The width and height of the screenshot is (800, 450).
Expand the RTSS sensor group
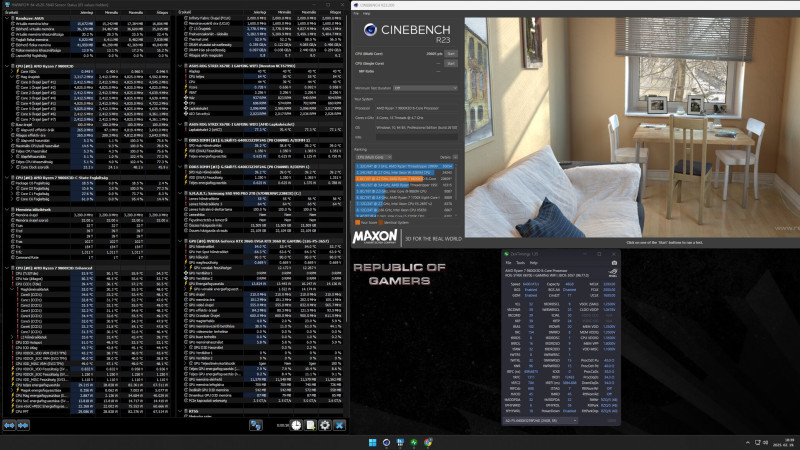click(x=181, y=411)
